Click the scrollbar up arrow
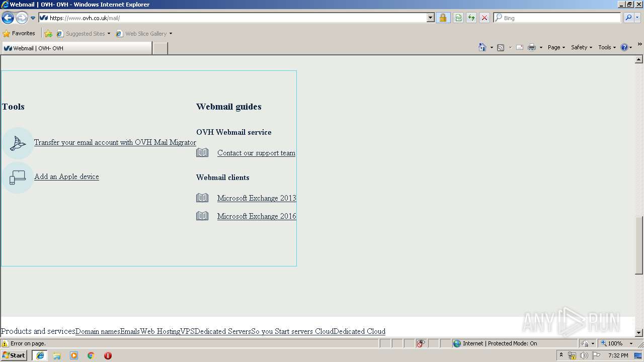This screenshot has width=644, height=362. 639,59
